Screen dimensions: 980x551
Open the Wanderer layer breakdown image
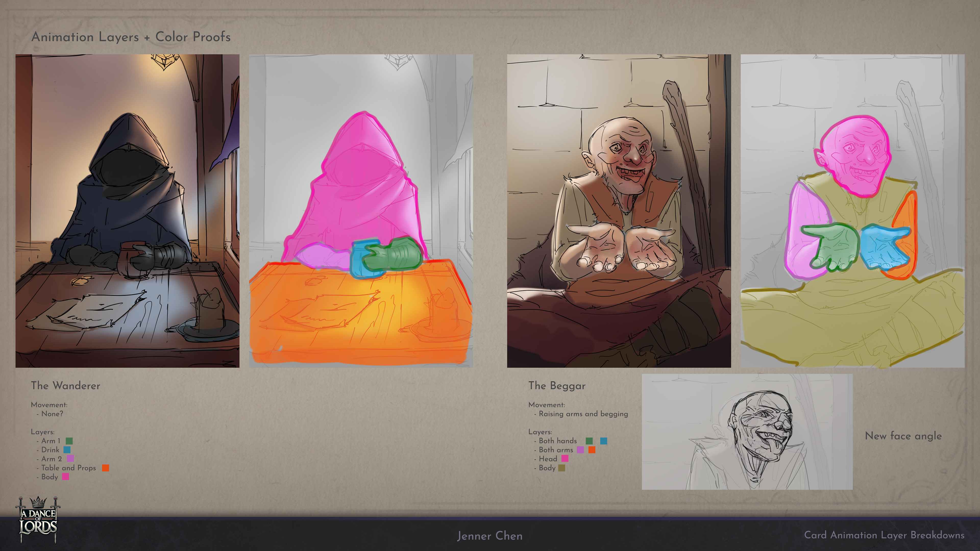tap(361, 211)
